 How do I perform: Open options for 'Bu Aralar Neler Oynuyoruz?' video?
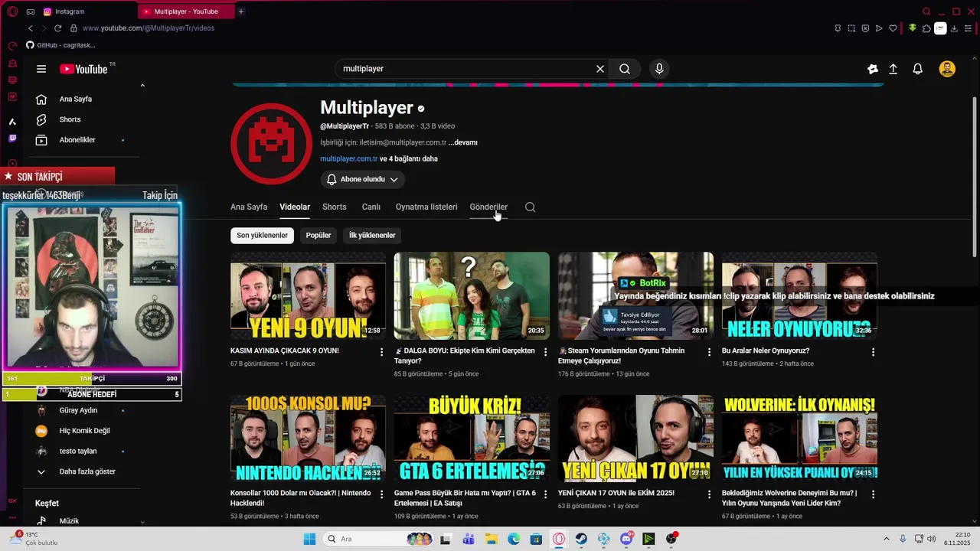(874, 352)
